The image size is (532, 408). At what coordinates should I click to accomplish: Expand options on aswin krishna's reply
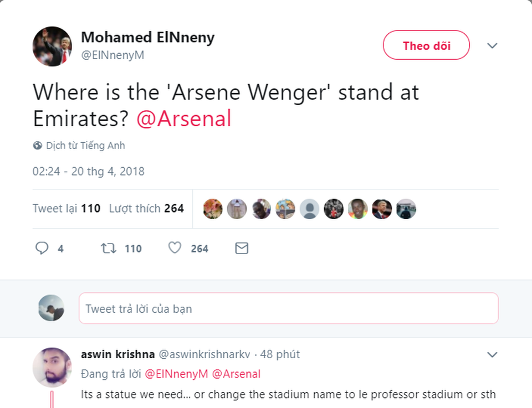(x=492, y=354)
